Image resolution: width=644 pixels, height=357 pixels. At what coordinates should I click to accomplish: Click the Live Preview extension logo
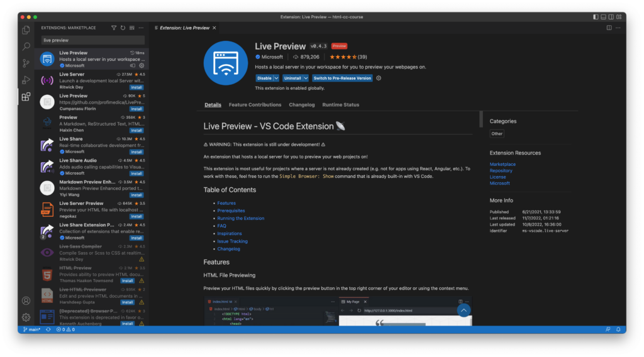coord(226,63)
